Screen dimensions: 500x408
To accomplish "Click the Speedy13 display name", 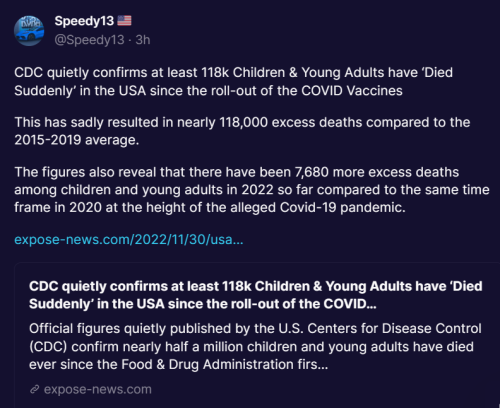I will (84, 21).
